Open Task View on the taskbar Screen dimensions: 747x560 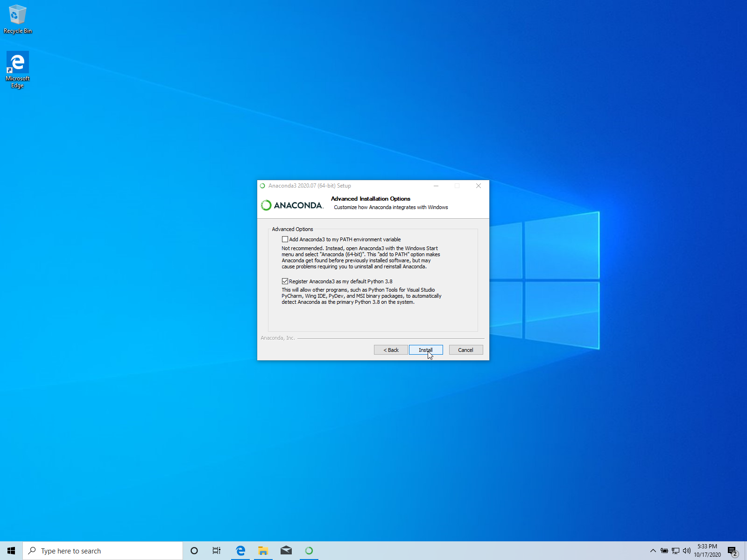point(217,551)
